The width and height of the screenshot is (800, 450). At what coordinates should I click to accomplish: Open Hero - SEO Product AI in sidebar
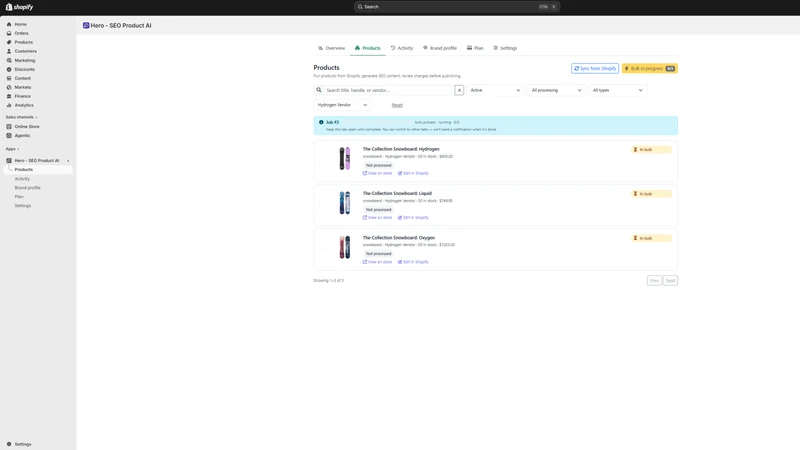pos(37,161)
